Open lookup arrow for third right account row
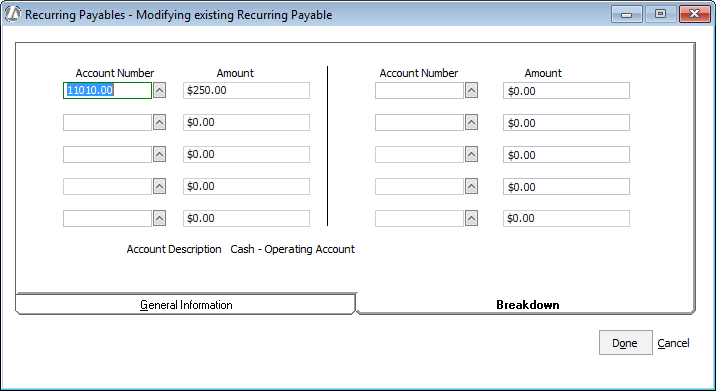 coord(472,154)
